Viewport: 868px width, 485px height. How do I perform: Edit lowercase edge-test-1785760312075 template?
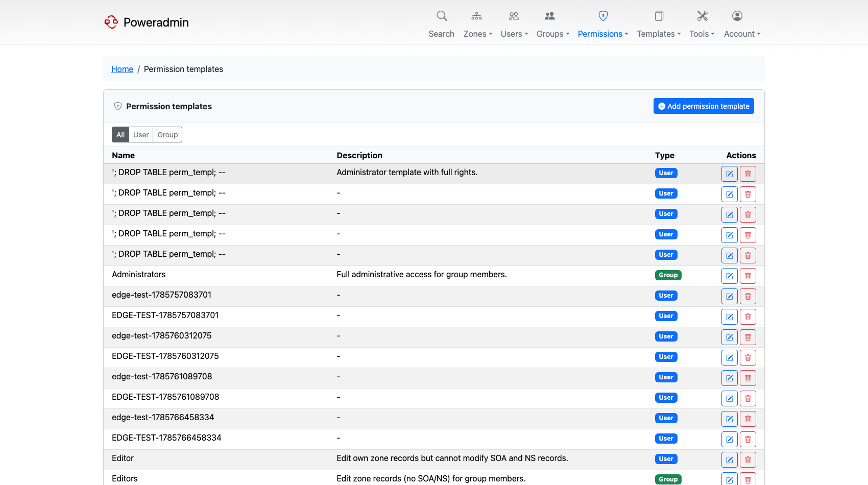coord(730,337)
